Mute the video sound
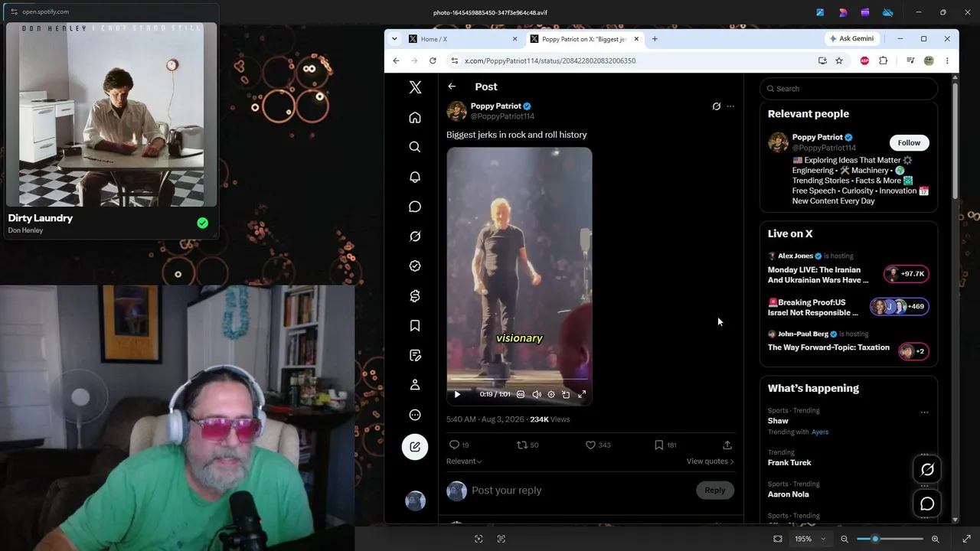 click(x=537, y=394)
